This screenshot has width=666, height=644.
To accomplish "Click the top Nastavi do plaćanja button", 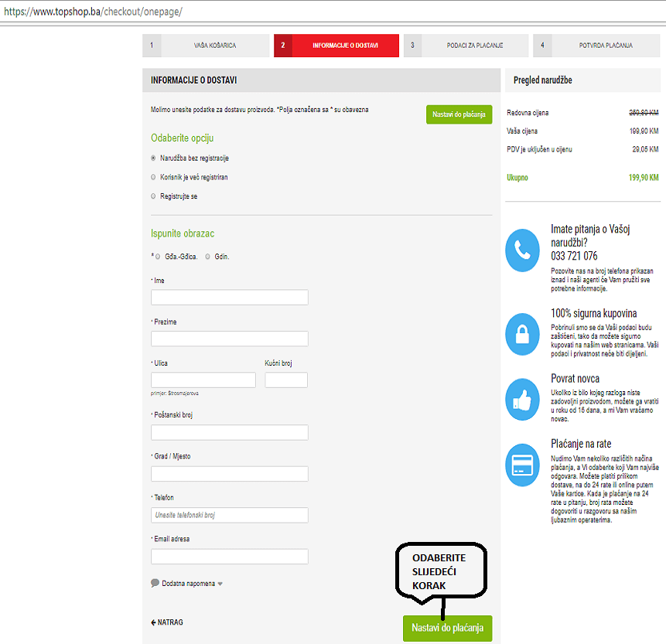I will tap(459, 114).
